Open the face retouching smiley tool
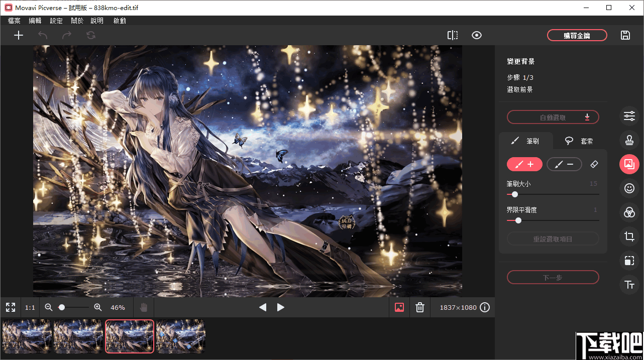Viewport: 644px width, 360px height. [629, 188]
